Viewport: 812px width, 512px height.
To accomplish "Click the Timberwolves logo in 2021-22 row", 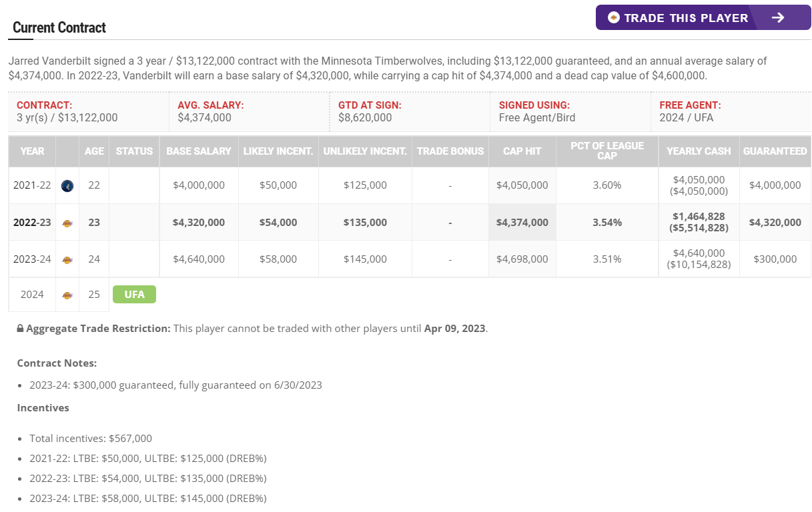I will click(x=67, y=185).
